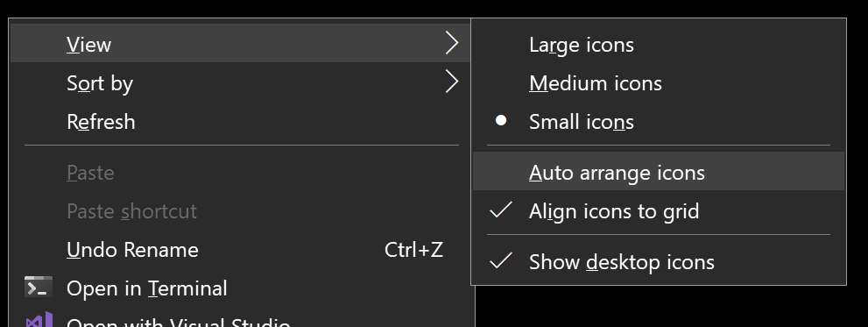Click the View menu entry
The width and height of the screenshot is (868, 327).
[240, 43]
